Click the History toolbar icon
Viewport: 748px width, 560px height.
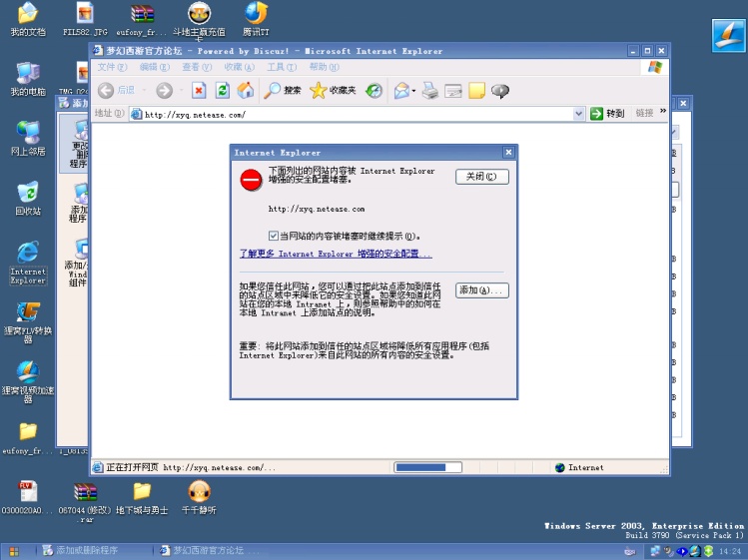click(x=374, y=90)
